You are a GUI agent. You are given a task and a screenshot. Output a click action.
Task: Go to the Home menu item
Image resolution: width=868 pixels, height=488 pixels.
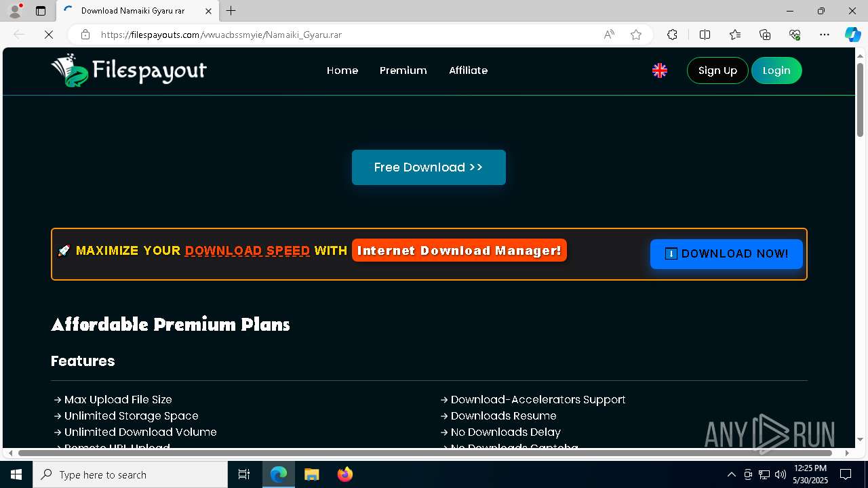click(342, 70)
